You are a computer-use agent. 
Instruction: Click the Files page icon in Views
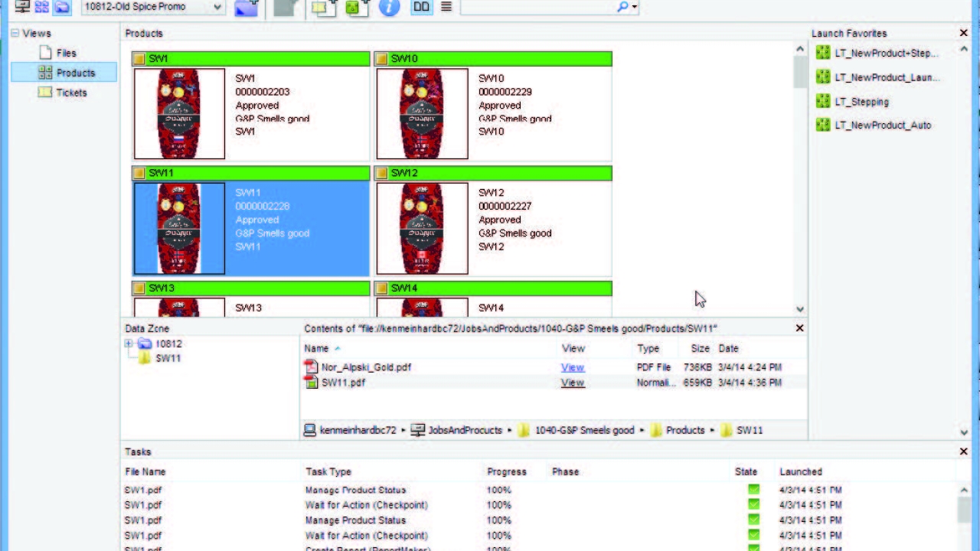45,53
